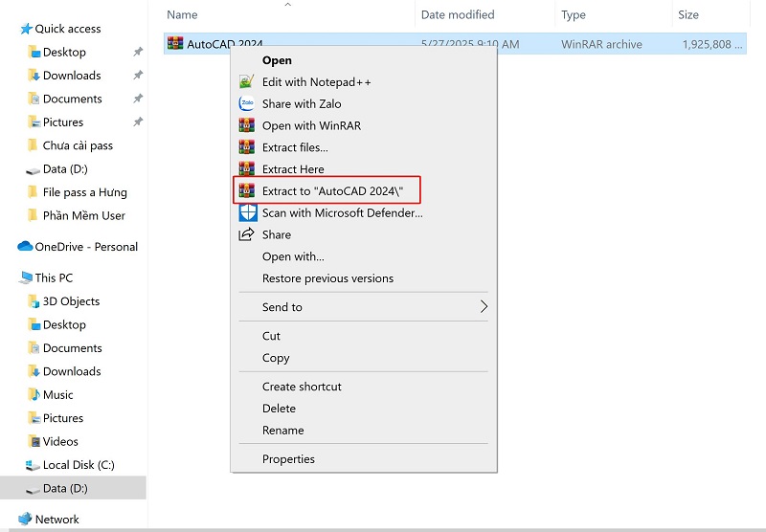Open Downloads under This PC
This screenshot has height=532, width=766.
tap(72, 371)
